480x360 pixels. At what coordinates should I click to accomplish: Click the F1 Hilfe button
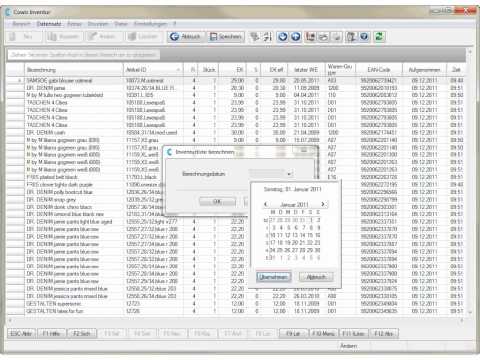(x=51, y=333)
